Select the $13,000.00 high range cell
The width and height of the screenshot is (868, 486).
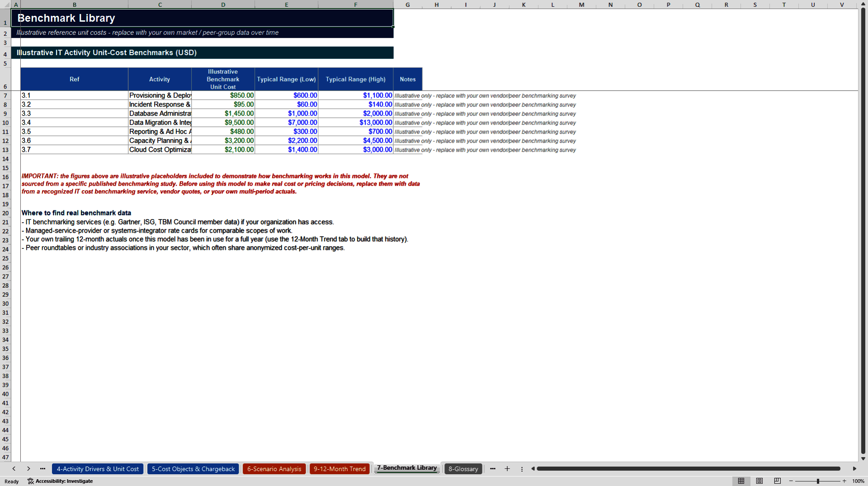coord(355,122)
